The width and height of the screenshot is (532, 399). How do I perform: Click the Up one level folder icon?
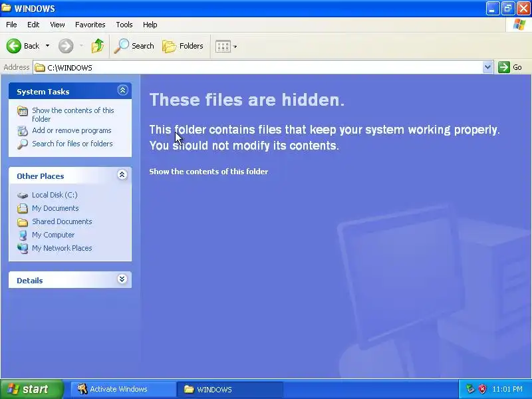coord(98,46)
